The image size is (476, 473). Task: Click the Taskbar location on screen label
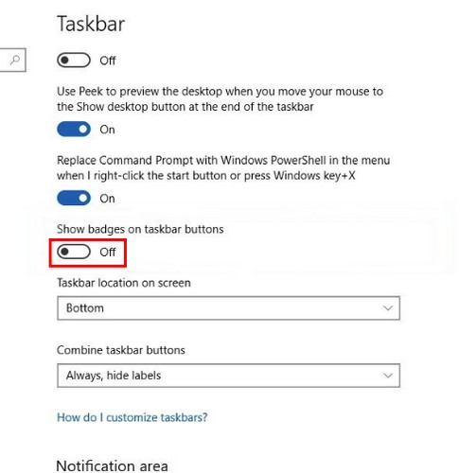[x=124, y=283]
